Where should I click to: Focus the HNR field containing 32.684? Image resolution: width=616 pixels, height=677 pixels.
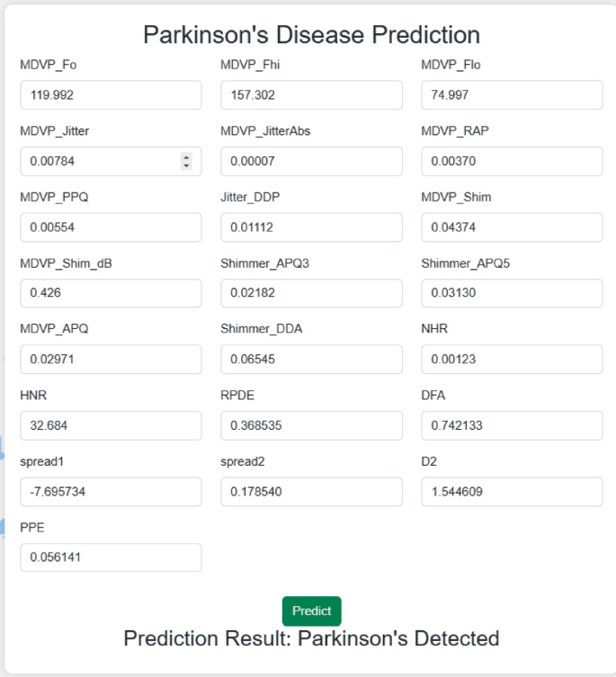(111, 426)
